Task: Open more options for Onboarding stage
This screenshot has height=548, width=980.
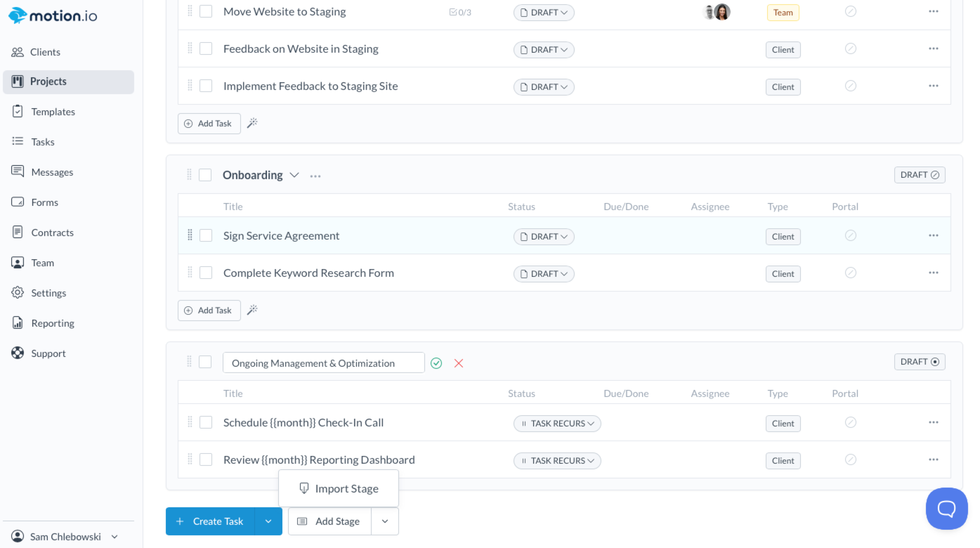Action: pyautogui.click(x=315, y=176)
